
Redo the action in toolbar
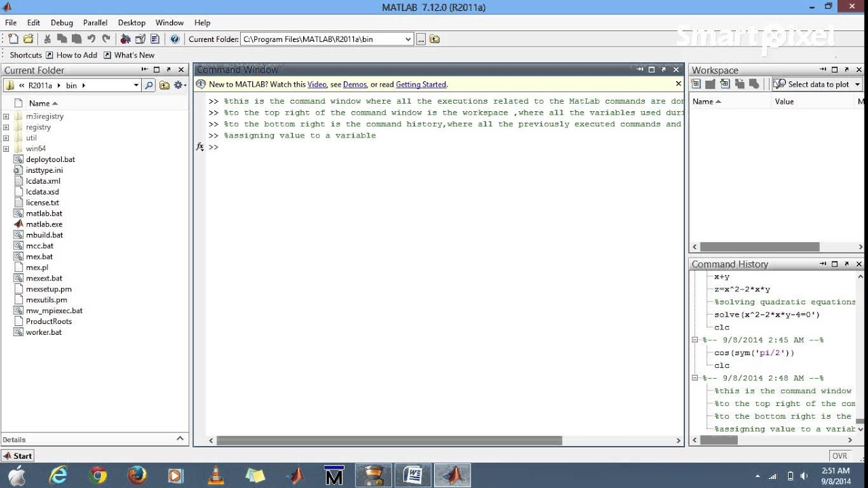pyautogui.click(x=106, y=39)
